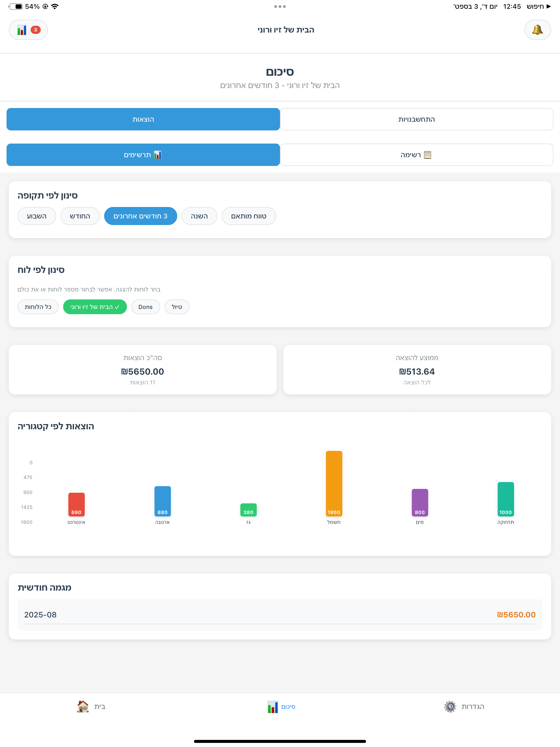
Task: Open the הגדרות bottom tab
Action: (464, 707)
